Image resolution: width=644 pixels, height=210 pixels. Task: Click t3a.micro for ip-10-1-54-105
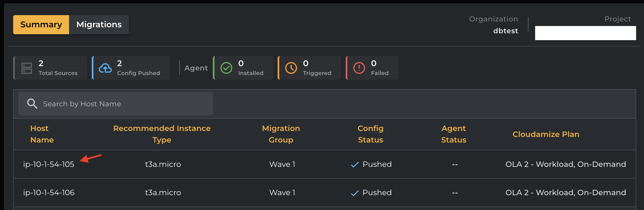point(163,164)
